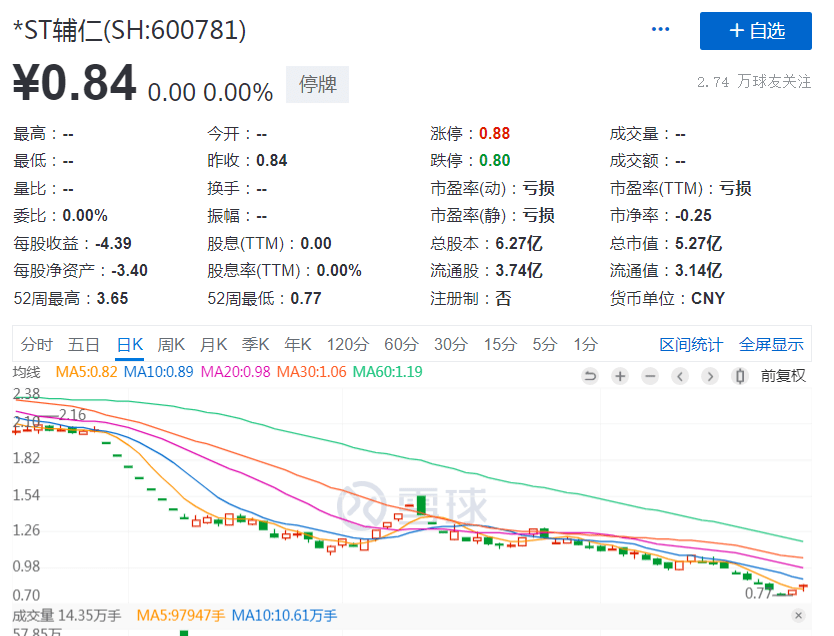The height and width of the screenshot is (636, 834).
Task: Select the 年K chart tab
Action: click(298, 345)
